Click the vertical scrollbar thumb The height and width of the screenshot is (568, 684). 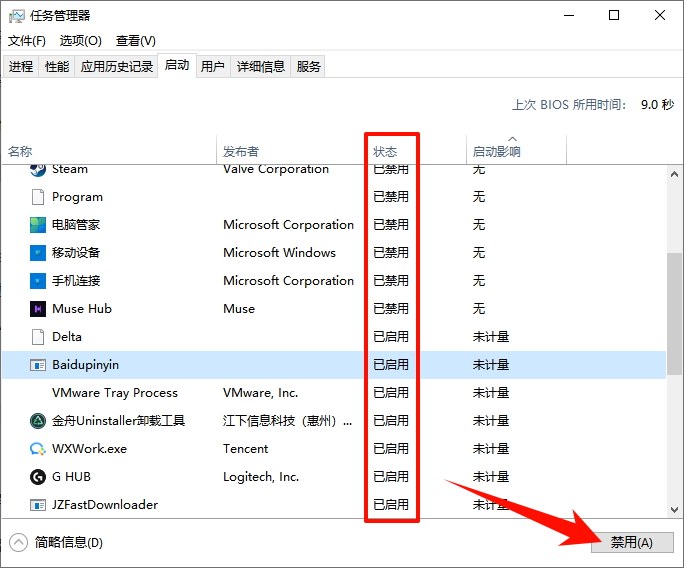pos(674,314)
